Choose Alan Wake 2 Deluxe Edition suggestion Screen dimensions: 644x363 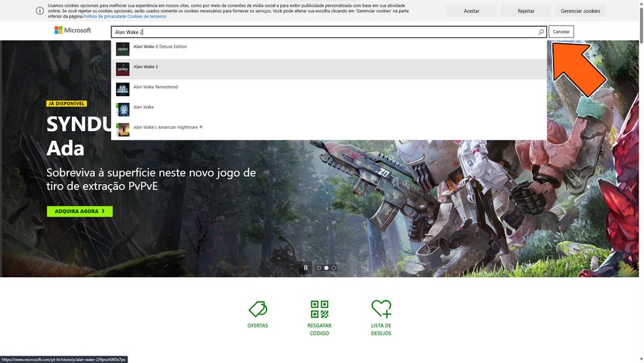click(329, 49)
